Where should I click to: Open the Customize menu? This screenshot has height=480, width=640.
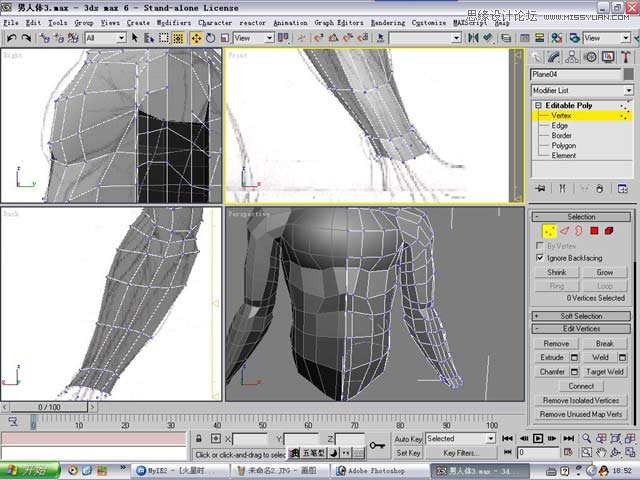click(429, 23)
